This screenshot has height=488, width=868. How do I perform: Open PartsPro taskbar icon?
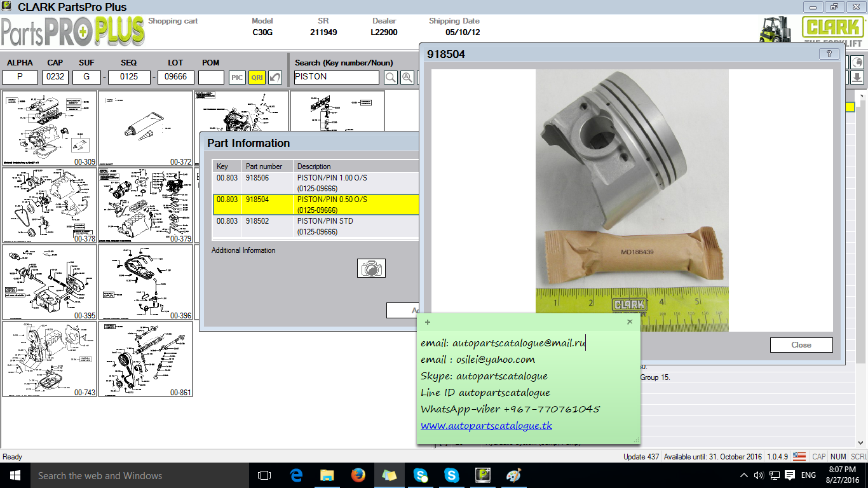483,475
